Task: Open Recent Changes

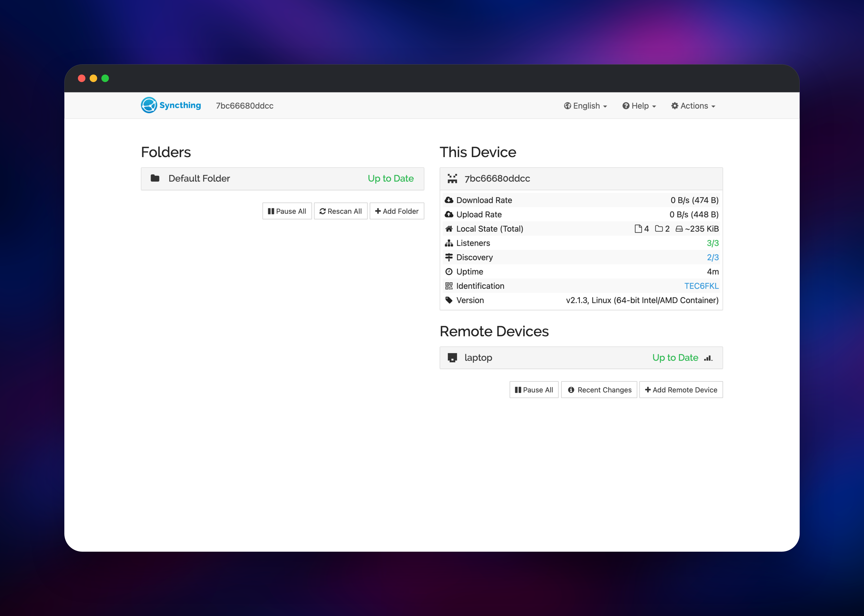Action: tap(599, 390)
